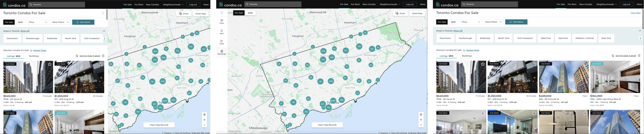Open Stats chart icon in middle view sidebar
This screenshot has width=644, height=134.
(222, 42)
